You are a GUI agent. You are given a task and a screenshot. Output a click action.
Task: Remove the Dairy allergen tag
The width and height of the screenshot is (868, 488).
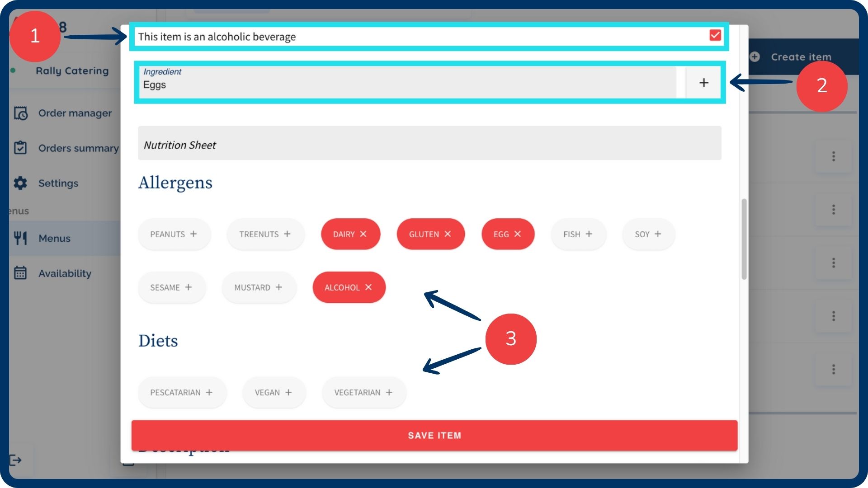click(x=363, y=234)
